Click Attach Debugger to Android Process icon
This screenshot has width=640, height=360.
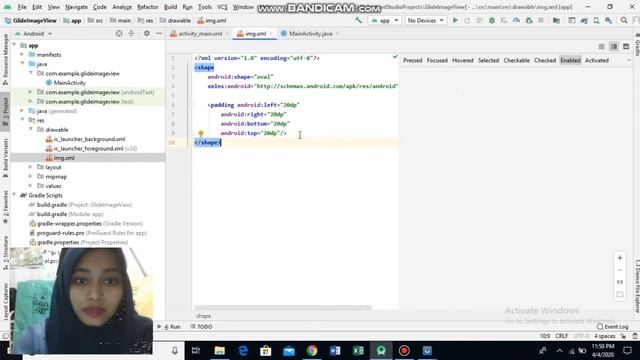[529, 20]
